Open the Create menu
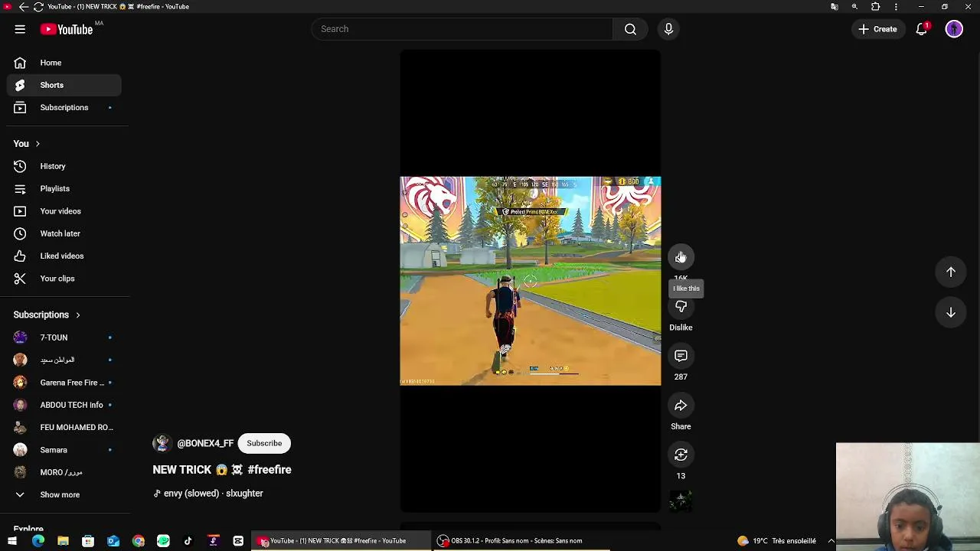This screenshot has width=980, height=551. (878, 29)
